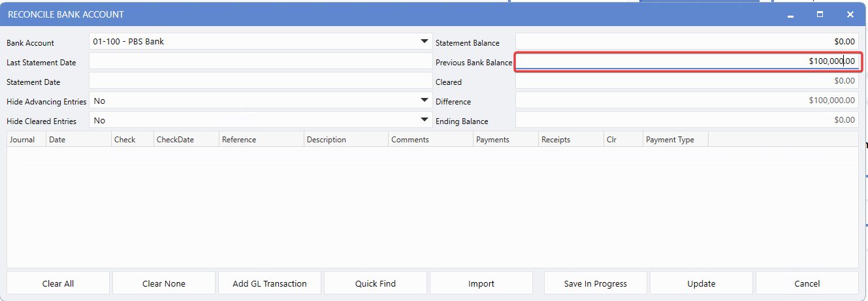Maximize the Reconcile Bank Account window
The height and width of the screenshot is (301, 868).
[x=820, y=14]
